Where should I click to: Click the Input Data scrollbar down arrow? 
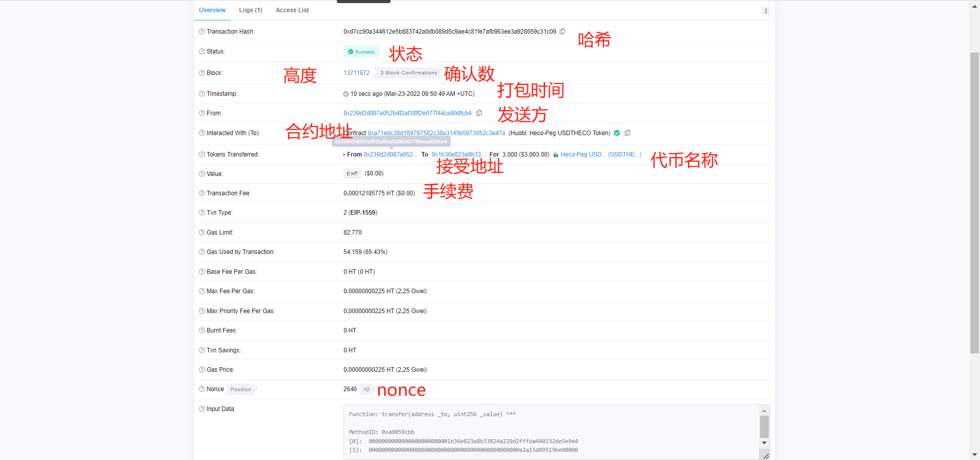pyautogui.click(x=764, y=443)
